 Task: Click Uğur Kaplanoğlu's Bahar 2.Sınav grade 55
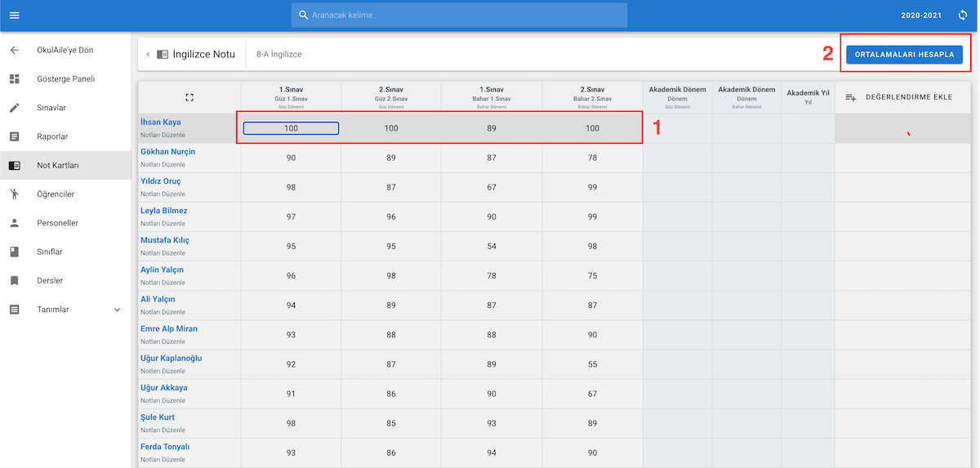(x=592, y=364)
